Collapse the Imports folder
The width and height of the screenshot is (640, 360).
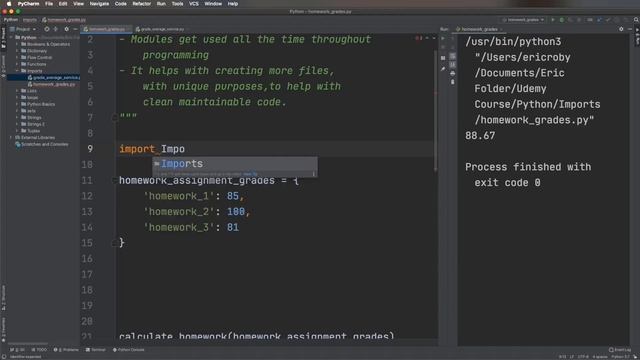click(17, 71)
